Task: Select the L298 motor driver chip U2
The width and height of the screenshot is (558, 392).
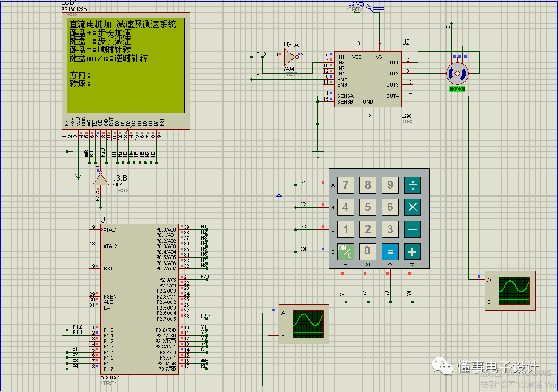Action: (367, 79)
